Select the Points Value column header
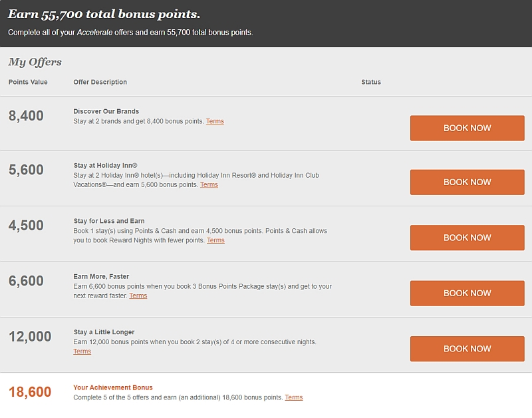Viewport: 532px width, 418px height. 28,82
